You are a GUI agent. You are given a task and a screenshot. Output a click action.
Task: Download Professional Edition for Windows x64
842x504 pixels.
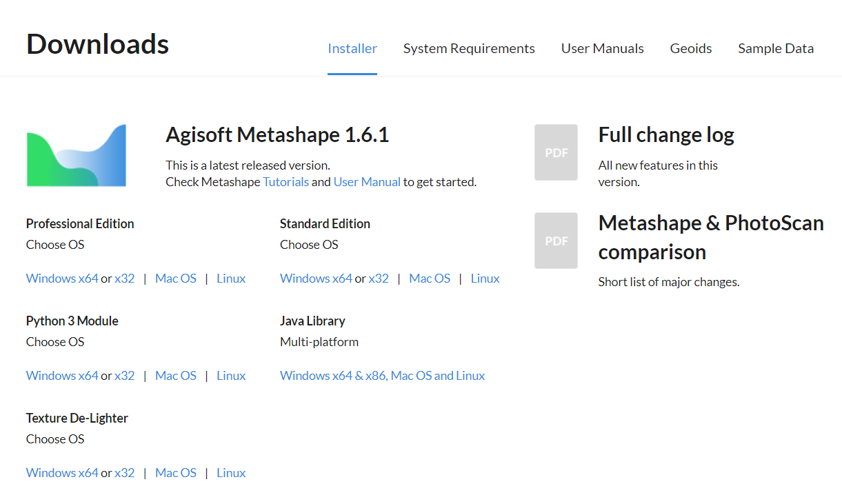[x=62, y=279]
